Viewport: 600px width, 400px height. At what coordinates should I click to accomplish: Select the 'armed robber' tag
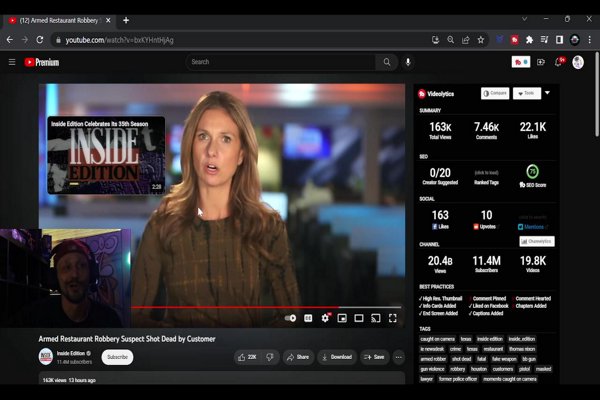[433, 359]
